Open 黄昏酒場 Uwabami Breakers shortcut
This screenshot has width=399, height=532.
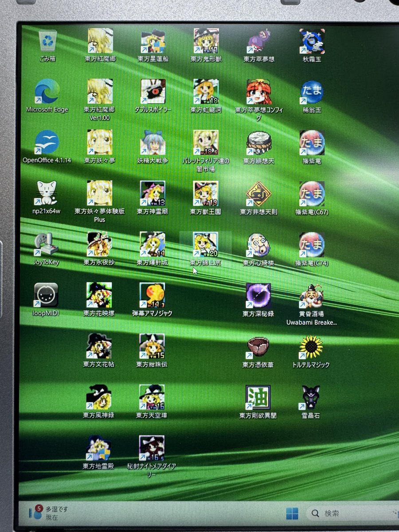point(311,295)
